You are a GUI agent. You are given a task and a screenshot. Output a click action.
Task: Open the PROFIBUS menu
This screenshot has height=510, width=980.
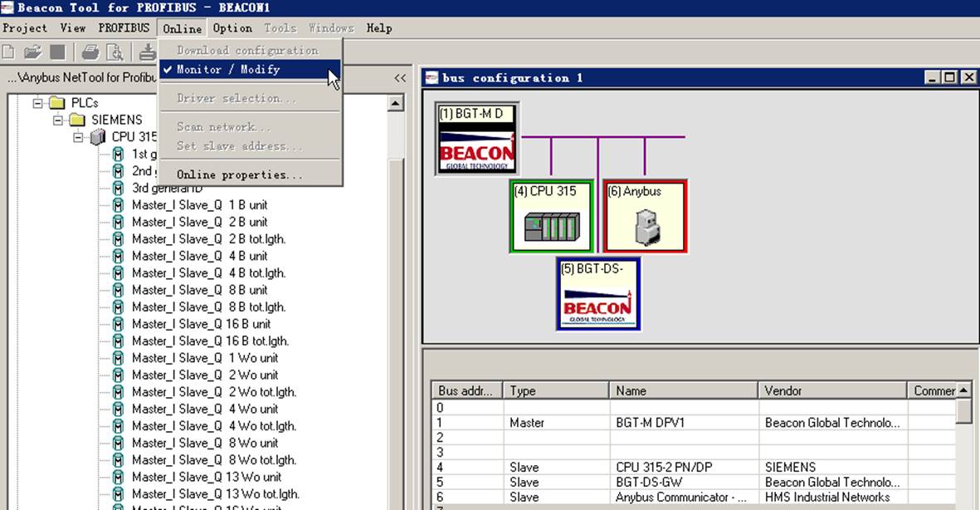click(x=124, y=28)
